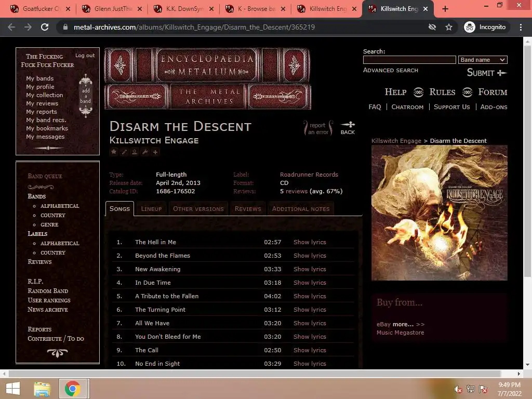Go back with the browser back arrow

[11, 27]
